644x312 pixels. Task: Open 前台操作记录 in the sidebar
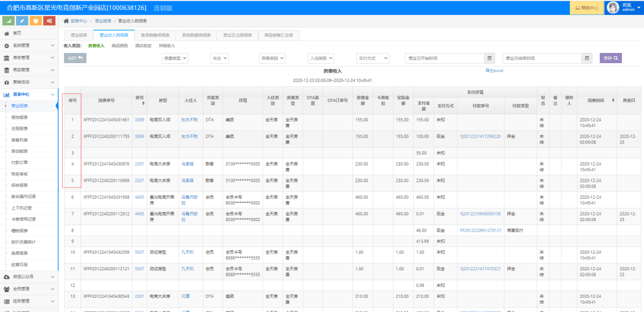coord(24,196)
